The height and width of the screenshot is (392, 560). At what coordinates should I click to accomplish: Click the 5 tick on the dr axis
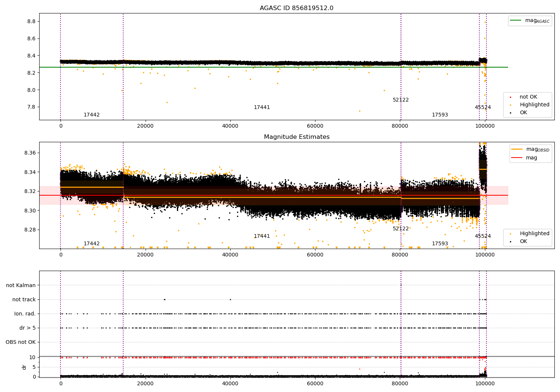(34, 367)
